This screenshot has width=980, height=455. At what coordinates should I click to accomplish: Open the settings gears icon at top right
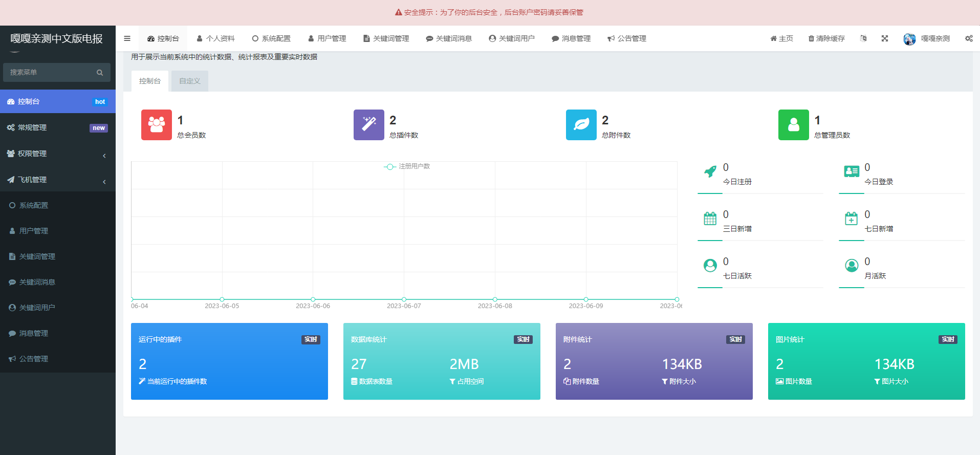click(x=969, y=38)
